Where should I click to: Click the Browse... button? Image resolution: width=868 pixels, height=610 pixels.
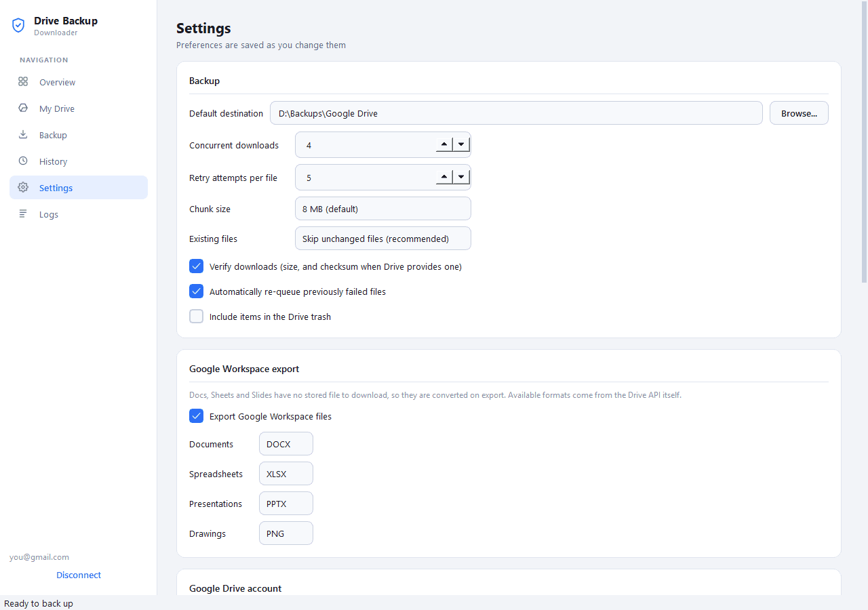(799, 113)
